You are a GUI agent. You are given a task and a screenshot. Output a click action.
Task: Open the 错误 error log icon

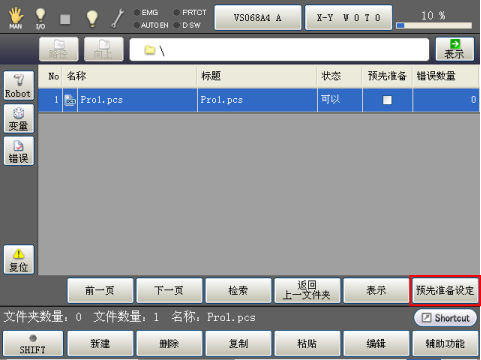pos(19,151)
